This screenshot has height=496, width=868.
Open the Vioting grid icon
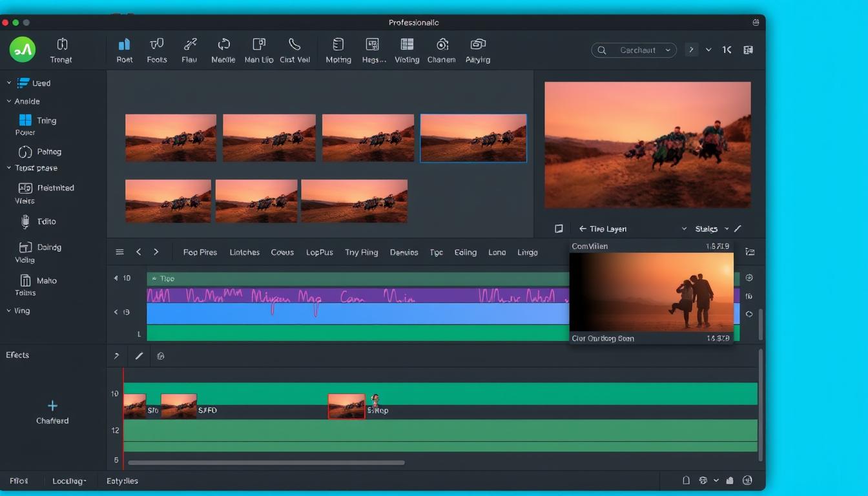407,44
